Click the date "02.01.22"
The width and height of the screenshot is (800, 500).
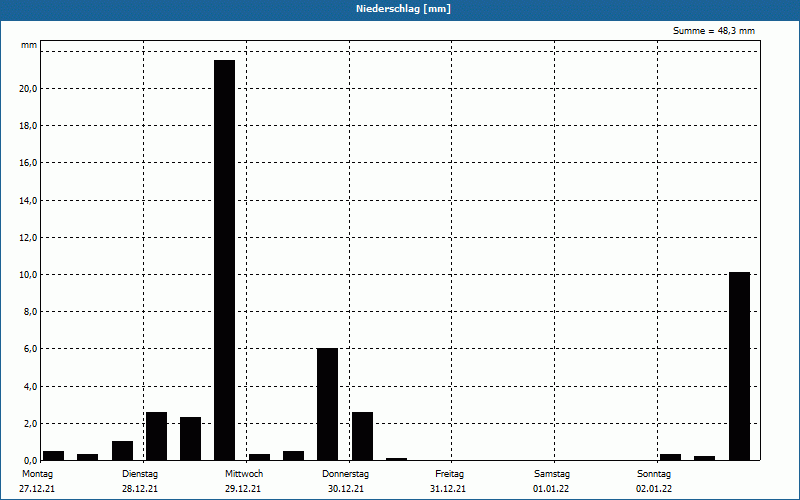[x=654, y=489]
